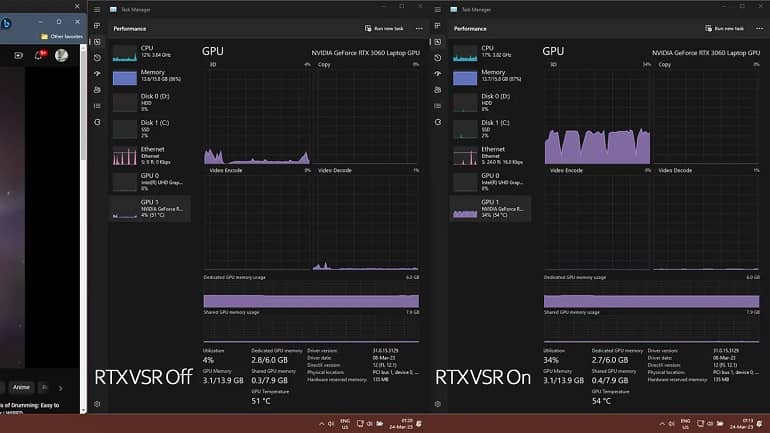The image size is (770, 433).
Task: Click the 2.8/6.0 GB dedicated GPU memory value
Action: pyautogui.click(x=269, y=360)
